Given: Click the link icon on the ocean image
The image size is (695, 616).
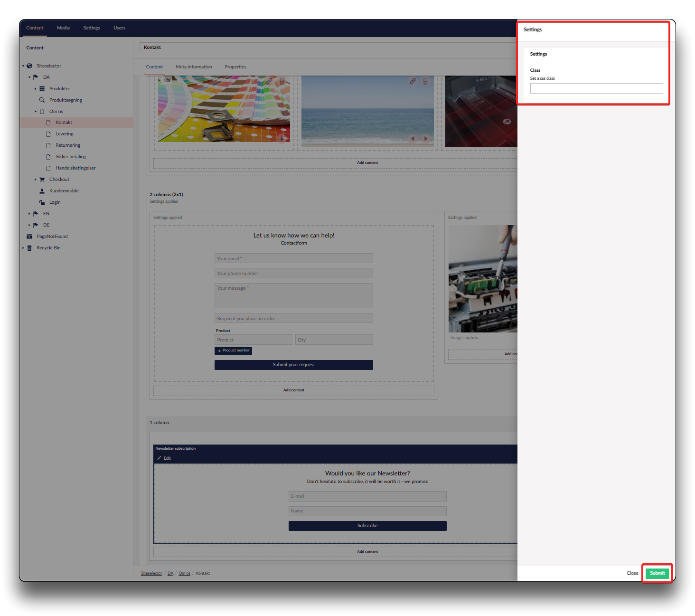Looking at the screenshot, I should point(413,81).
